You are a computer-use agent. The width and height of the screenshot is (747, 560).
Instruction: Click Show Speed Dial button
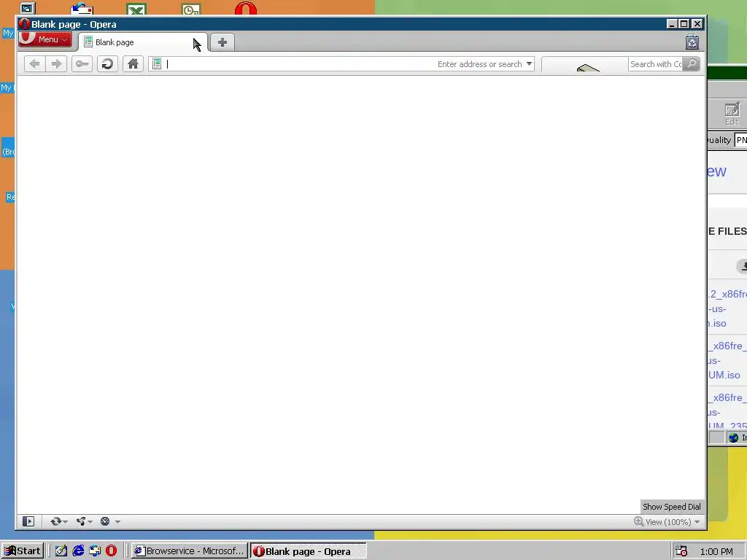pos(672,507)
